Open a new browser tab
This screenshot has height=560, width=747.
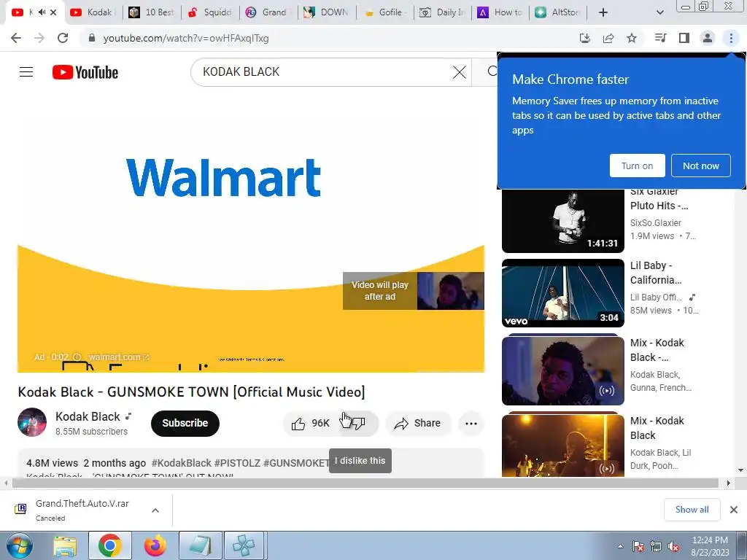pos(603,12)
